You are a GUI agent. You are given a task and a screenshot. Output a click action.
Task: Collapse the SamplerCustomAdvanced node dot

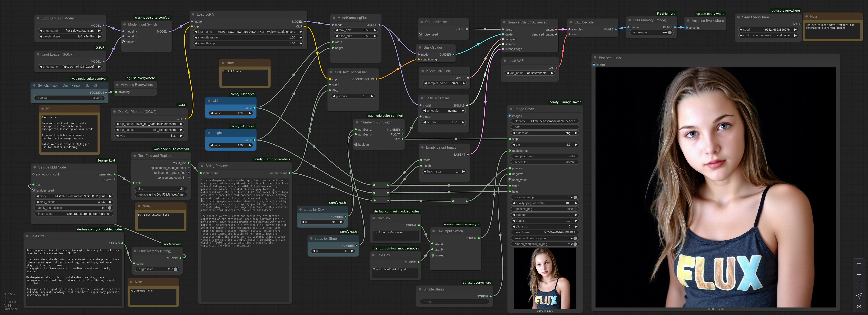[x=504, y=22]
